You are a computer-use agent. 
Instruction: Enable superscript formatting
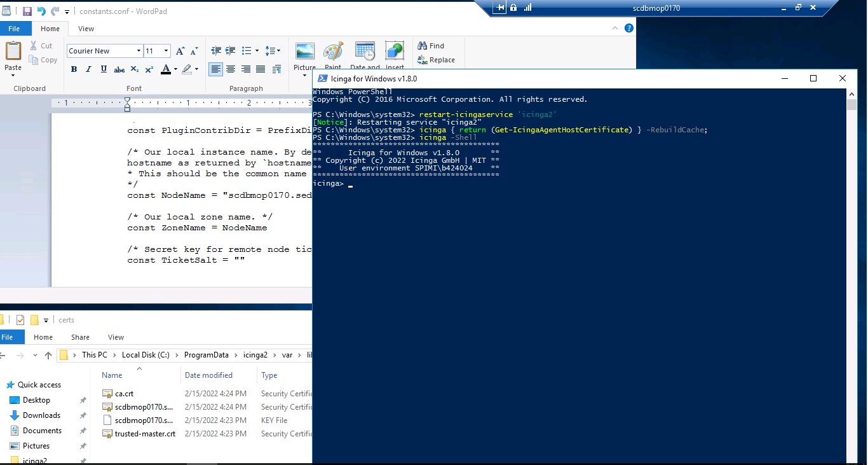(x=149, y=69)
